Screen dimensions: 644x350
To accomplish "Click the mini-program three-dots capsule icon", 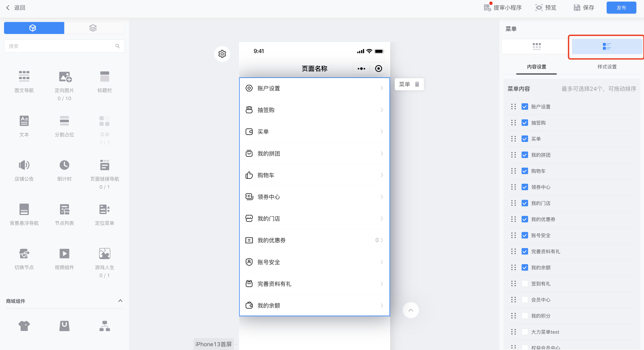I will coord(361,68).
